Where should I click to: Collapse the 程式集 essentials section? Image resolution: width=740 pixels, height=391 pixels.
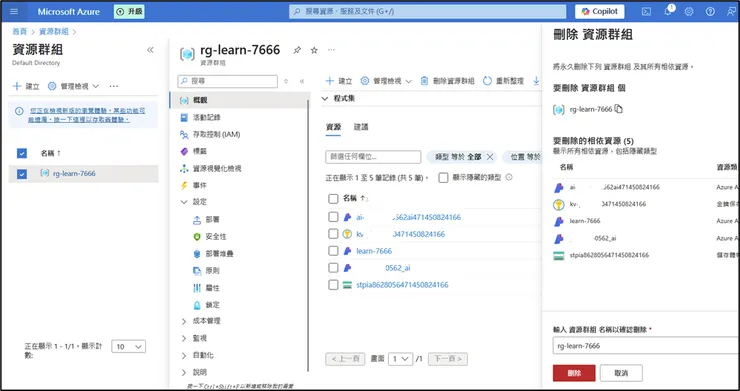[x=325, y=99]
